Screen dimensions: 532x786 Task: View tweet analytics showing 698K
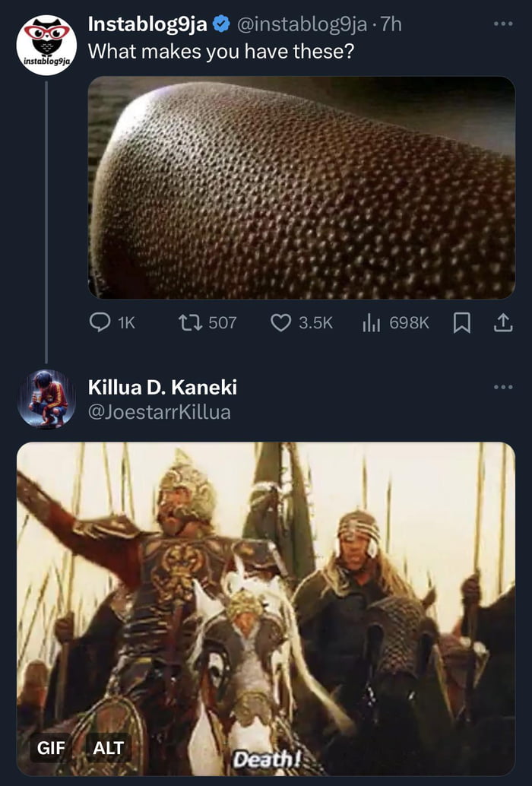[x=371, y=323]
